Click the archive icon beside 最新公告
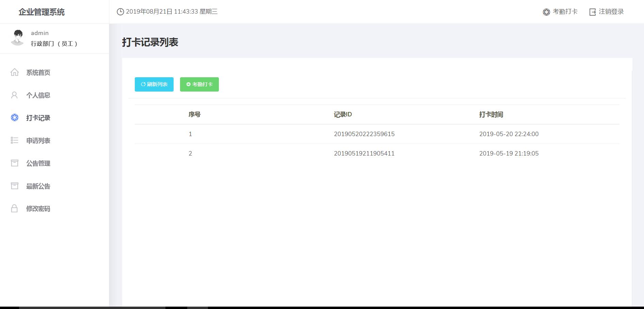Screen dimensions: 644x309 (x=14, y=186)
